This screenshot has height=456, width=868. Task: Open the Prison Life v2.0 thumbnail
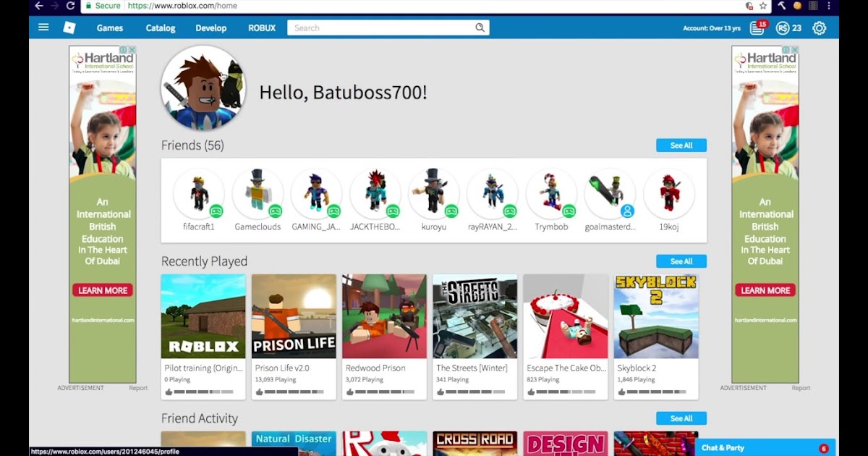point(294,316)
